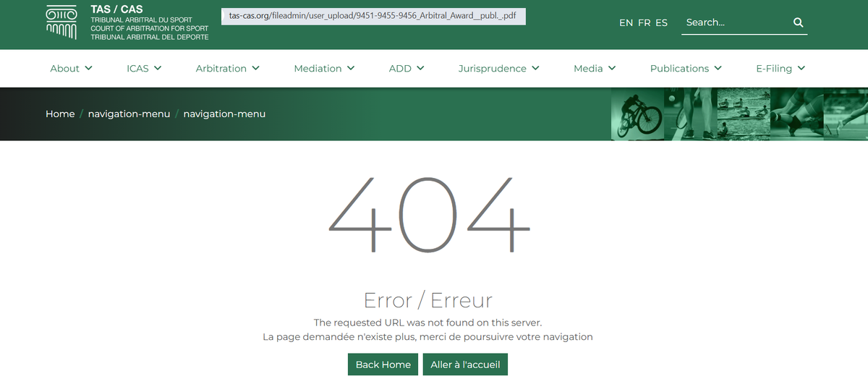This screenshot has width=868, height=392.
Task: Click the Back Home button
Action: tap(383, 365)
